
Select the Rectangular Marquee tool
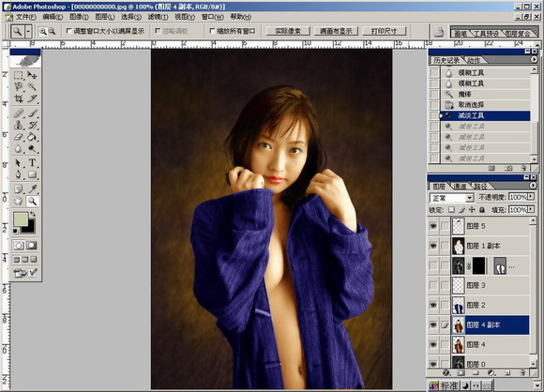pyautogui.click(x=19, y=75)
